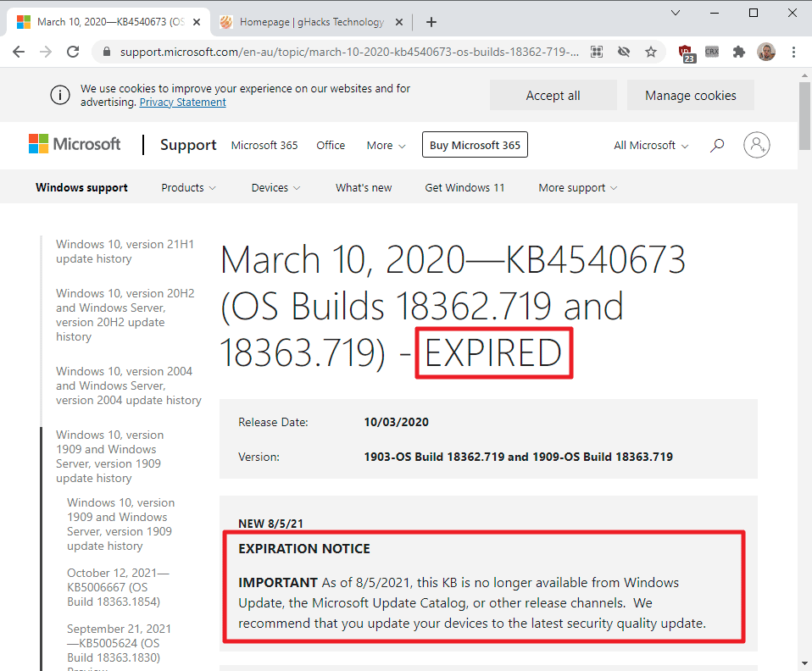The image size is (812, 671).
Task: Open the search magnifier on the Microsoft site
Action: (717, 145)
